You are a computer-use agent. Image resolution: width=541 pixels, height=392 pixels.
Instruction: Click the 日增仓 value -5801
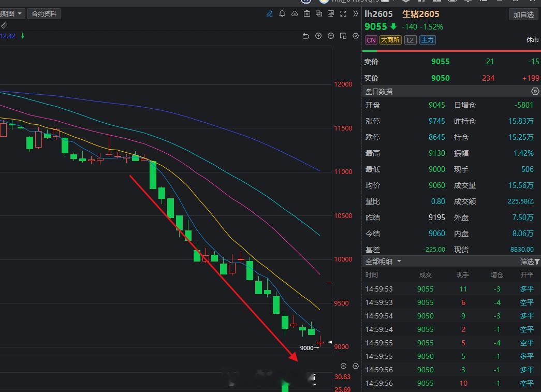point(524,105)
